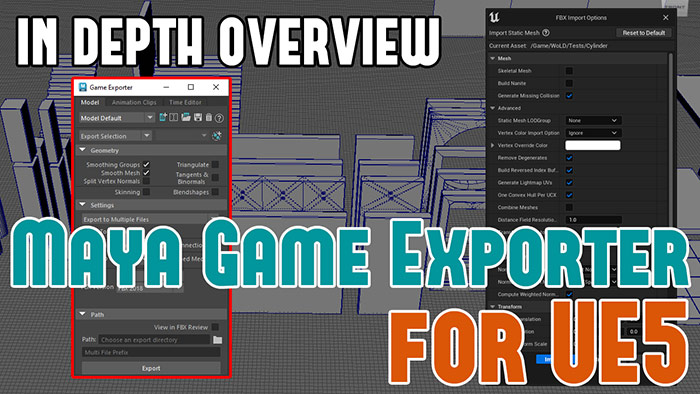Create a new preset in Game Exporter
This screenshot has height=394, width=700.
(x=162, y=117)
